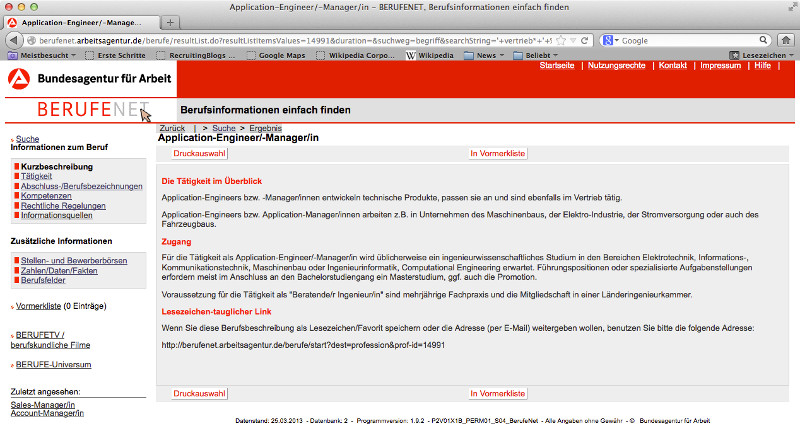Open Berufsfelder link
The image size is (800, 426).
(43, 280)
